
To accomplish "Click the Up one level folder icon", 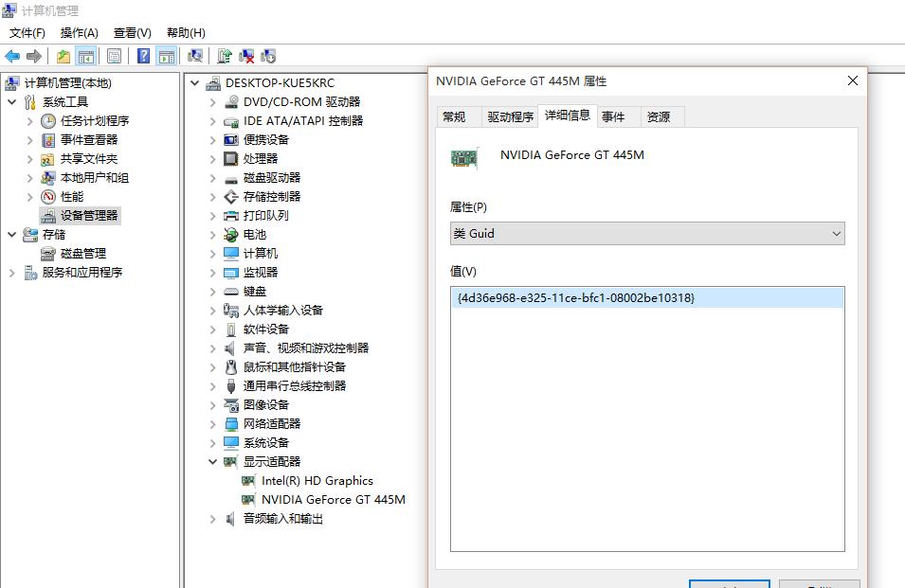I will (63, 56).
